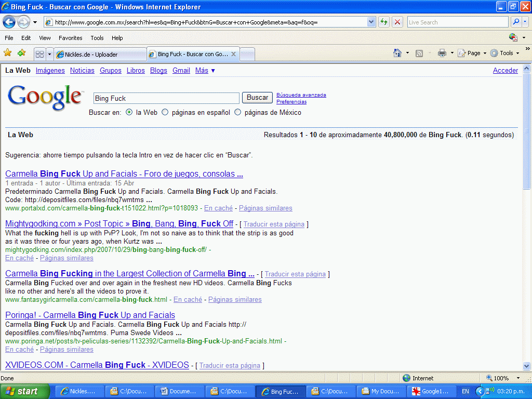Expand the Más dropdown menu
Viewport: 532px width, 399px height.
coord(205,70)
